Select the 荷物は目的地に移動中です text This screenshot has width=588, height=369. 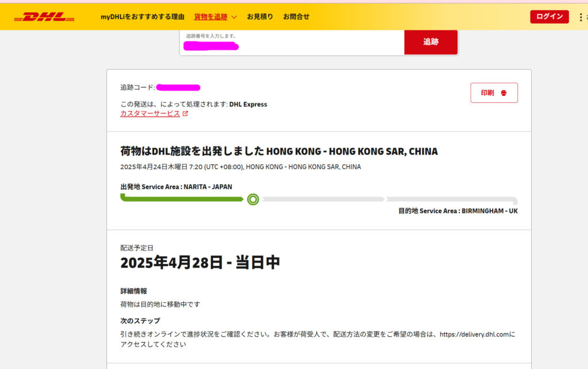coord(160,304)
